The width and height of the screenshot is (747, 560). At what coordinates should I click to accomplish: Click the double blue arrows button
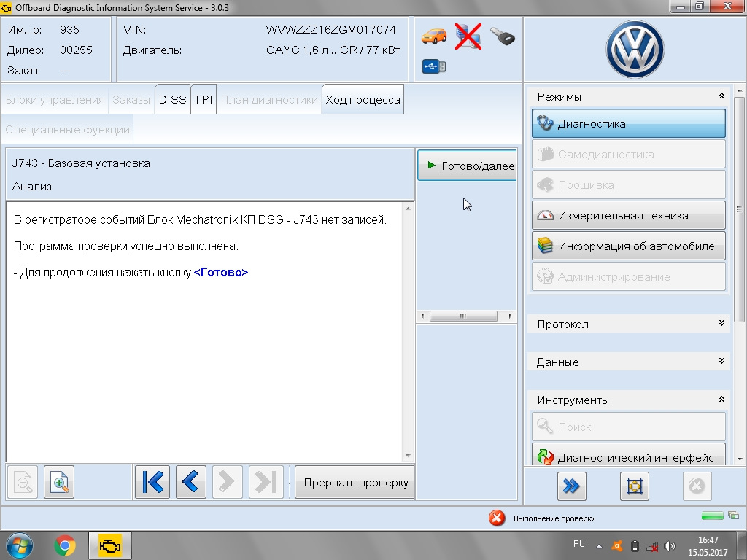pyautogui.click(x=572, y=486)
